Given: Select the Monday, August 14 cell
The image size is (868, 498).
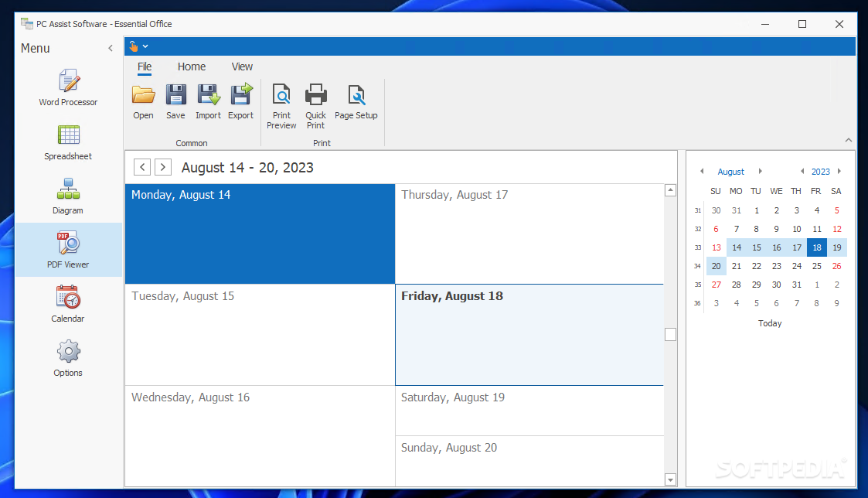Looking at the screenshot, I should [260, 234].
